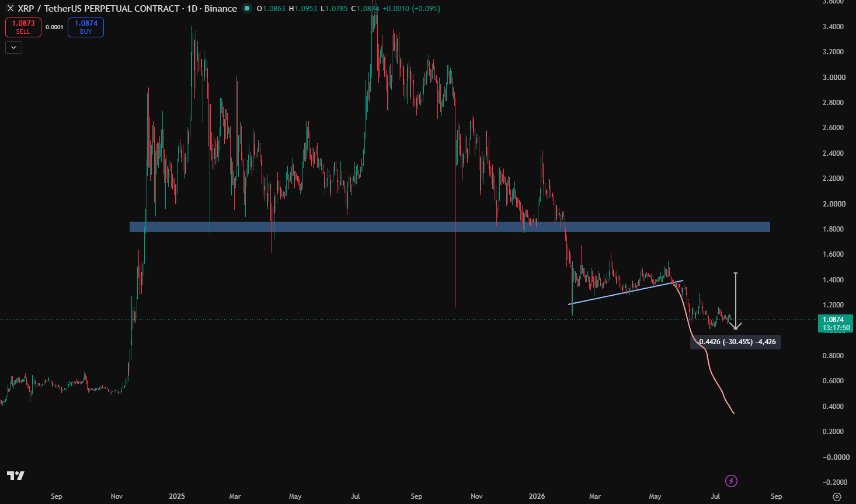Select the blue horizontal support zone rectangle
Image resolution: width=856 pixels, height=504 pixels.
[x=450, y=227]
